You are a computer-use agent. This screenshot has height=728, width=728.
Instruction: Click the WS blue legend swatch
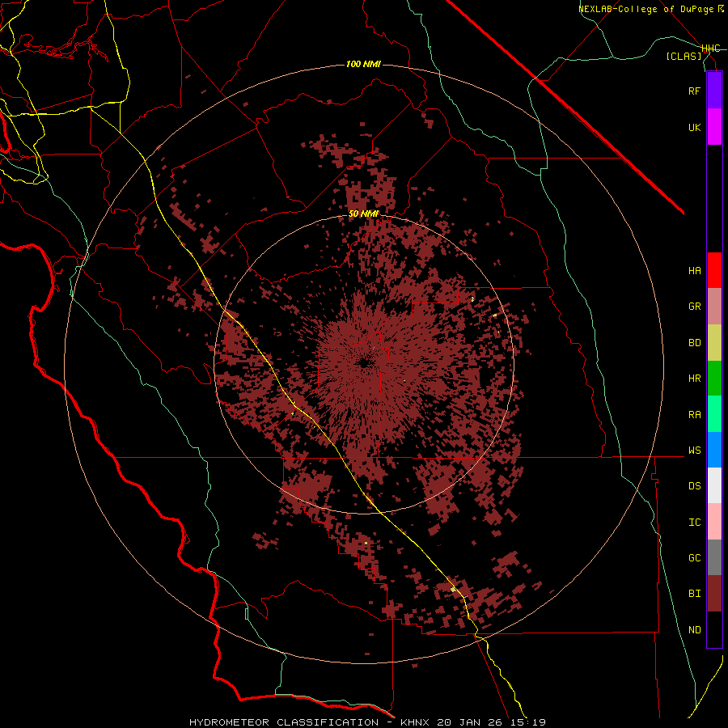(x=714, y=450)
